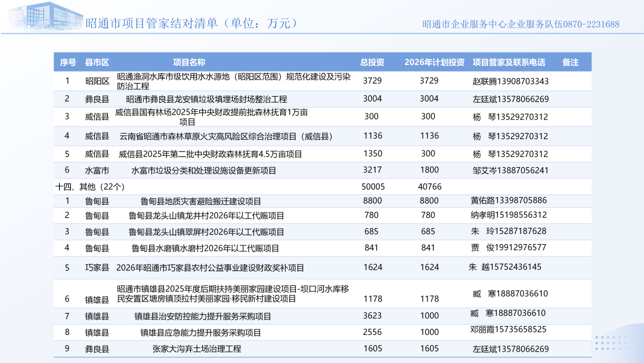Click the subtotal planned value 40766

(x=429, y=187)
